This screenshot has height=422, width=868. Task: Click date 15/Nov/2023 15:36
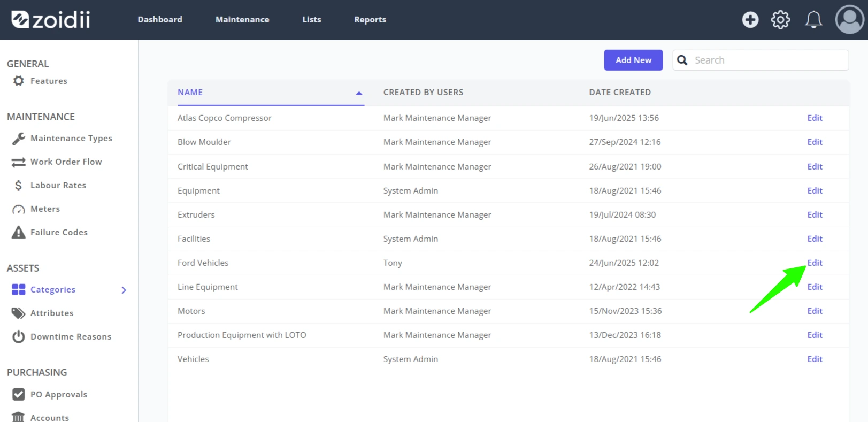pos(625,311)
